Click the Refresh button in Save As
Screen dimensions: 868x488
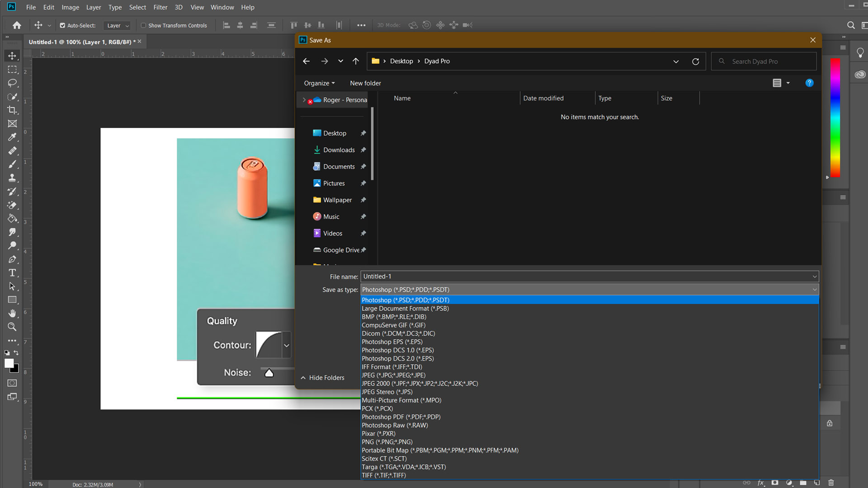point(695,61)
